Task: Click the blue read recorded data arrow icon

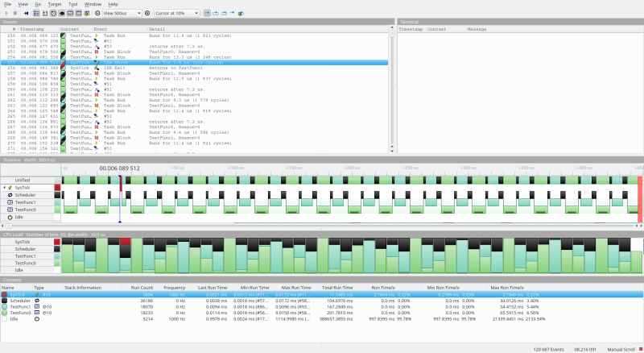Action: 26,13
